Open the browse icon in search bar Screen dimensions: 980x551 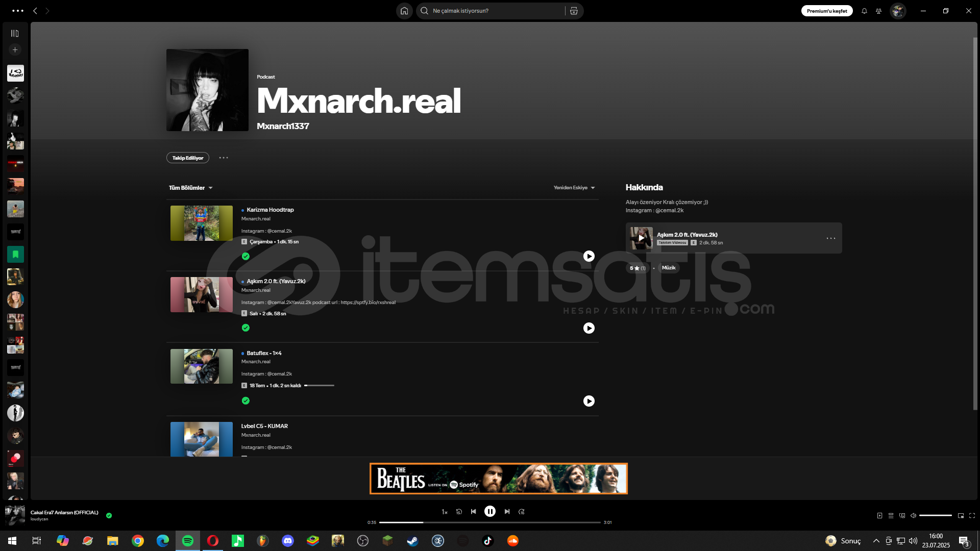[574, 11]
